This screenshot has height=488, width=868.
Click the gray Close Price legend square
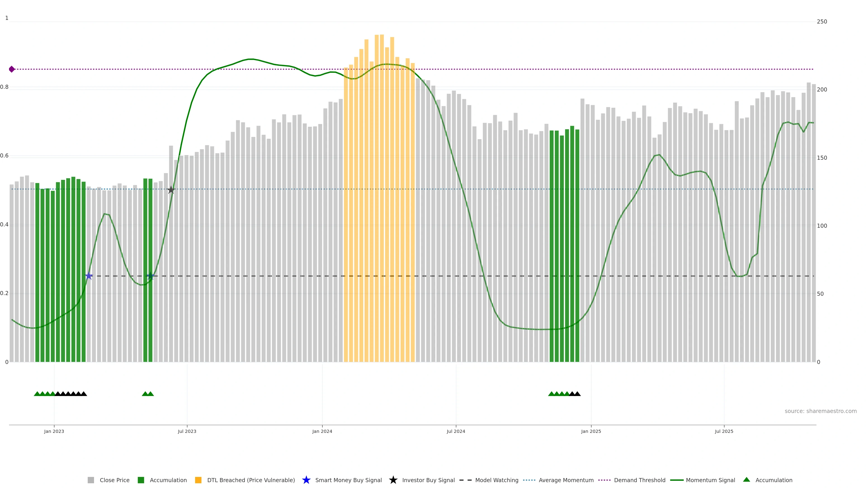click(x=91, y=480)
